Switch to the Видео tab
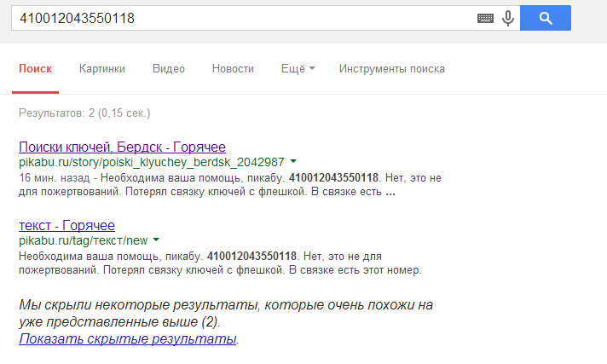 click(x=169, y=69)
